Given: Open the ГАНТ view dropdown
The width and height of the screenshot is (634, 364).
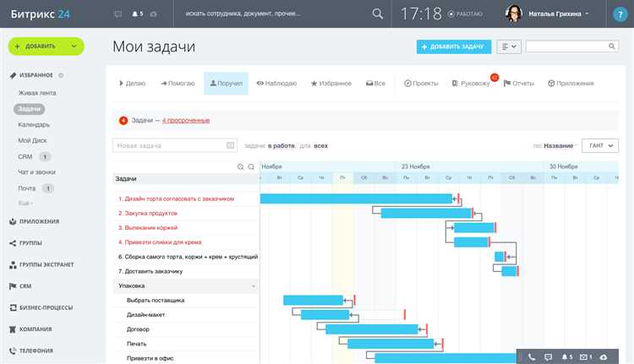Looking at the screenshot, I should pyautogui.click(x=600, y=145).
